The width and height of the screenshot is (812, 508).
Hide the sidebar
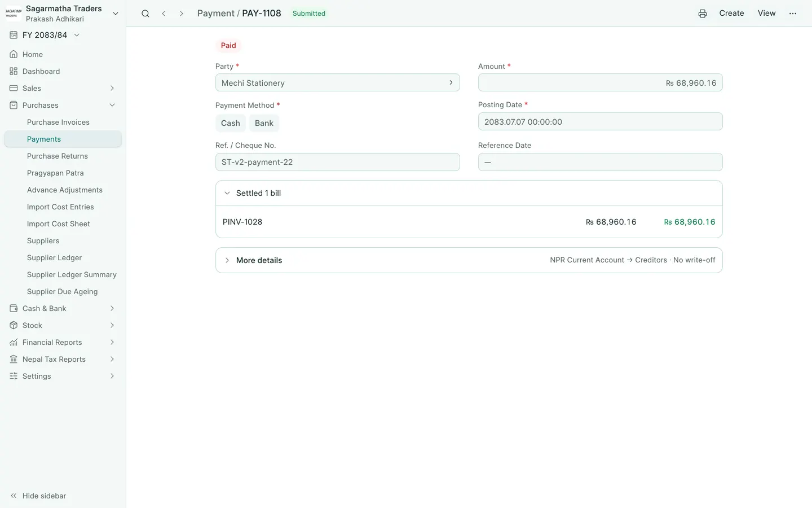[x=38, y=496]
